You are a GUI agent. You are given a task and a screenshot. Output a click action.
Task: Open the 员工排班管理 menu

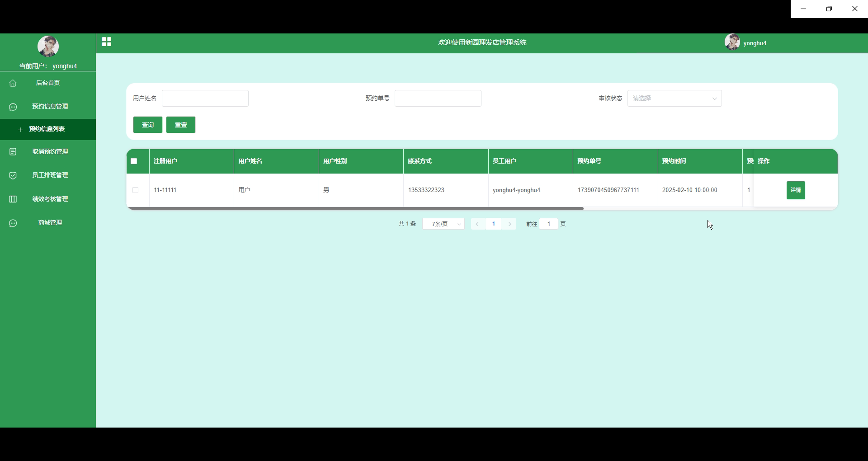(48, 175)
